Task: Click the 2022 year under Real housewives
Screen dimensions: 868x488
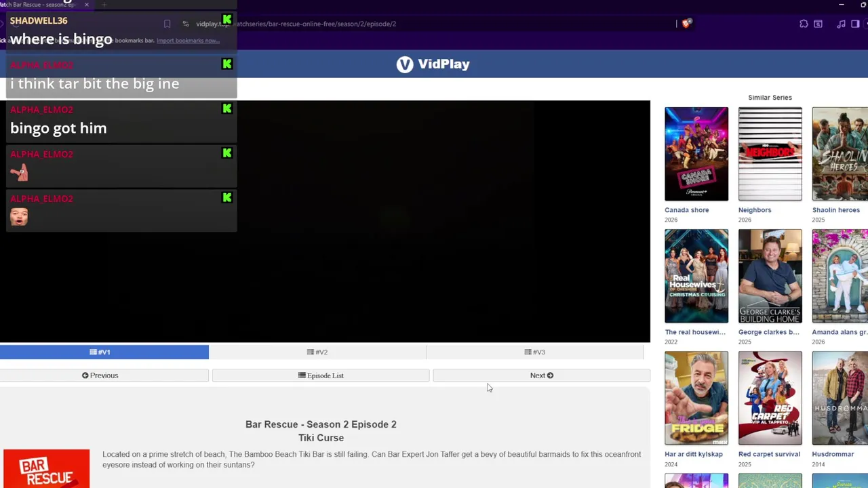Action: [671, 342]
